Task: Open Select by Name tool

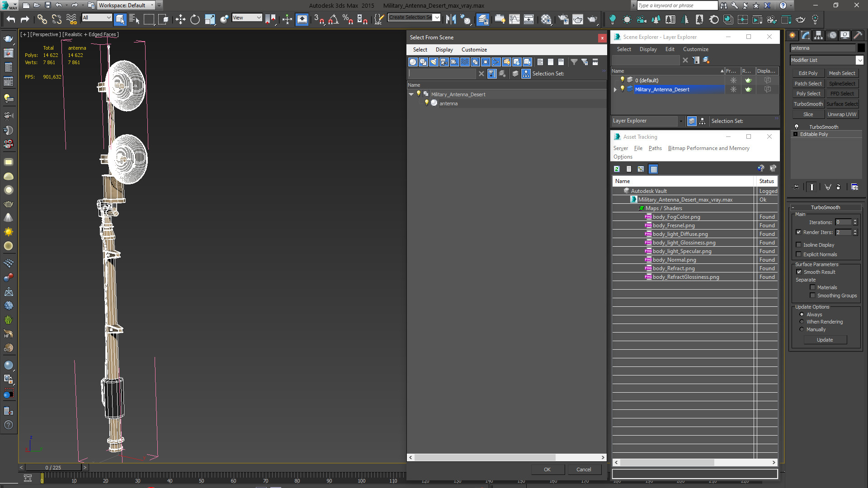Action: tap(134, 19)
